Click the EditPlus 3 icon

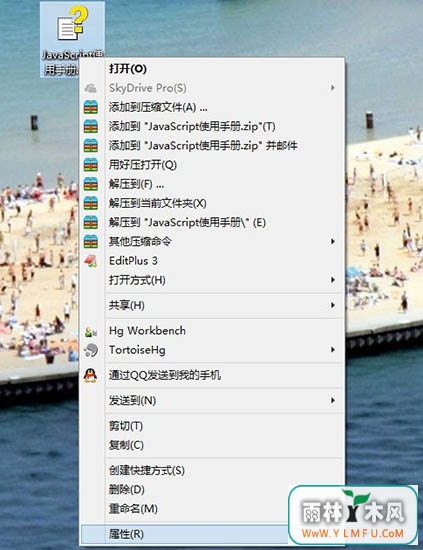click(x=90, y=261)
